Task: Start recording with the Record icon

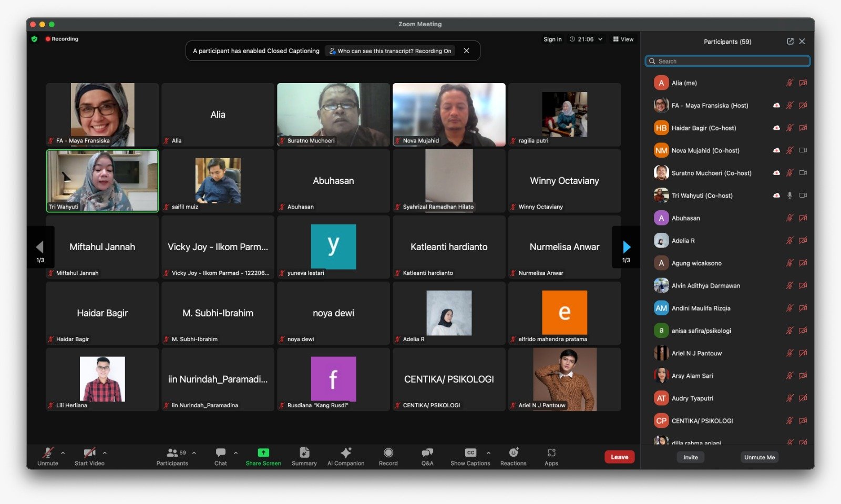Action: [x=388, y=453]
